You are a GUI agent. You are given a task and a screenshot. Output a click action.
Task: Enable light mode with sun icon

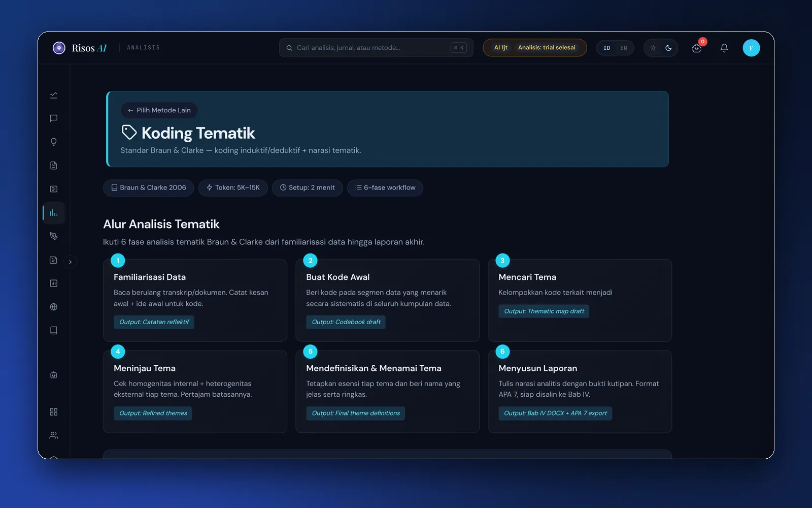(653, 48)
